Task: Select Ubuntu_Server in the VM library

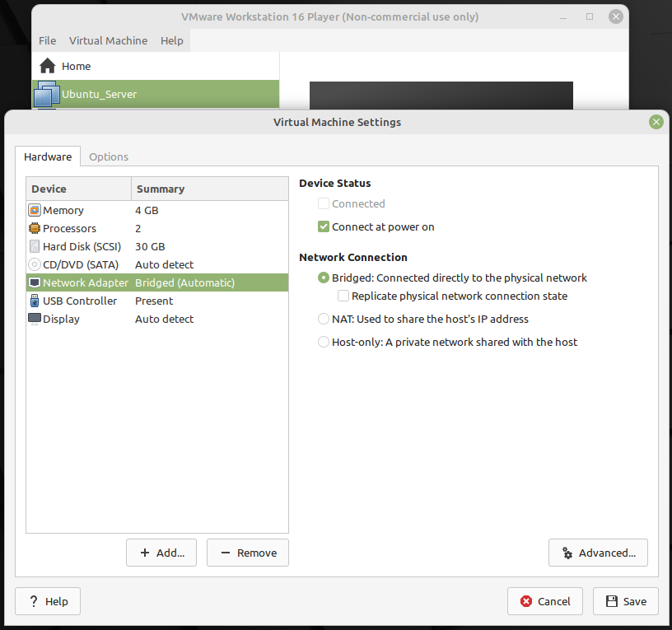Action: point(156,94)
